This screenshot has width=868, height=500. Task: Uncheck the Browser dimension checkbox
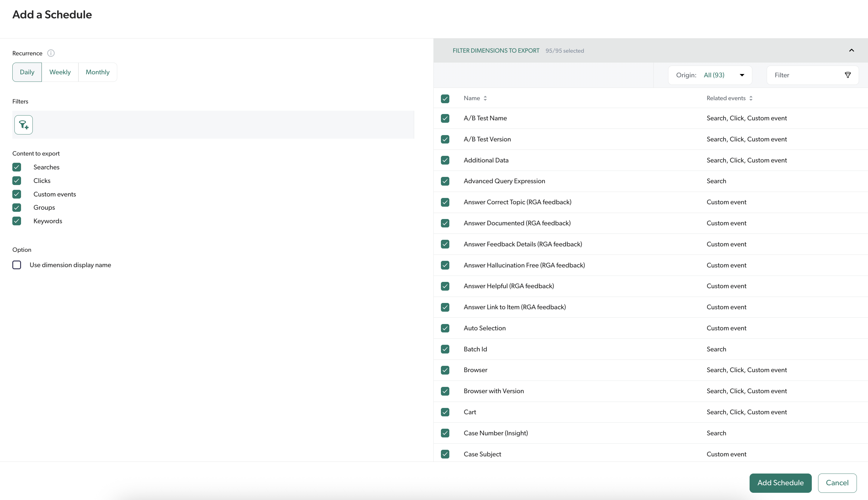(445, 370)
